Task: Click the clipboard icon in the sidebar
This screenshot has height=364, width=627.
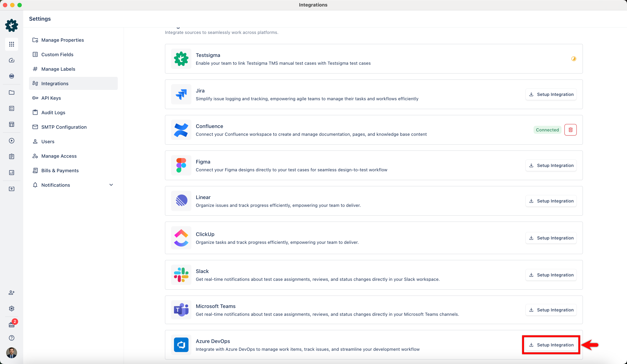Action: tap(11, 156)
